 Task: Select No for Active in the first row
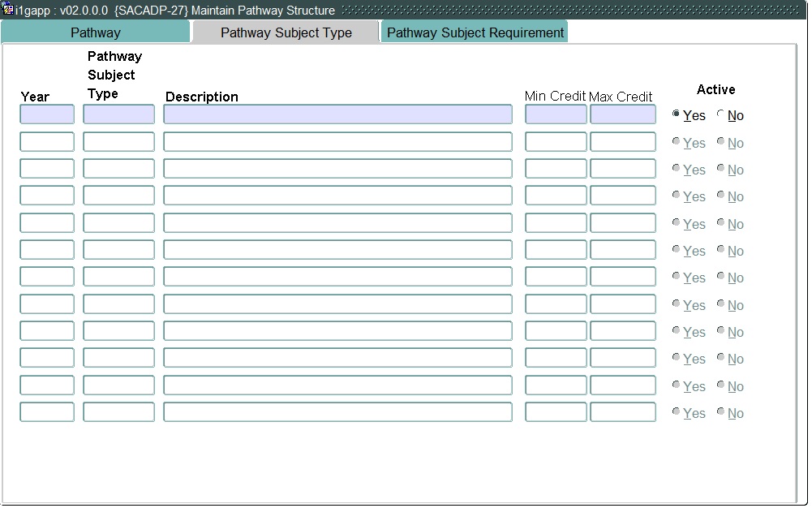click(x=720, y=114)
